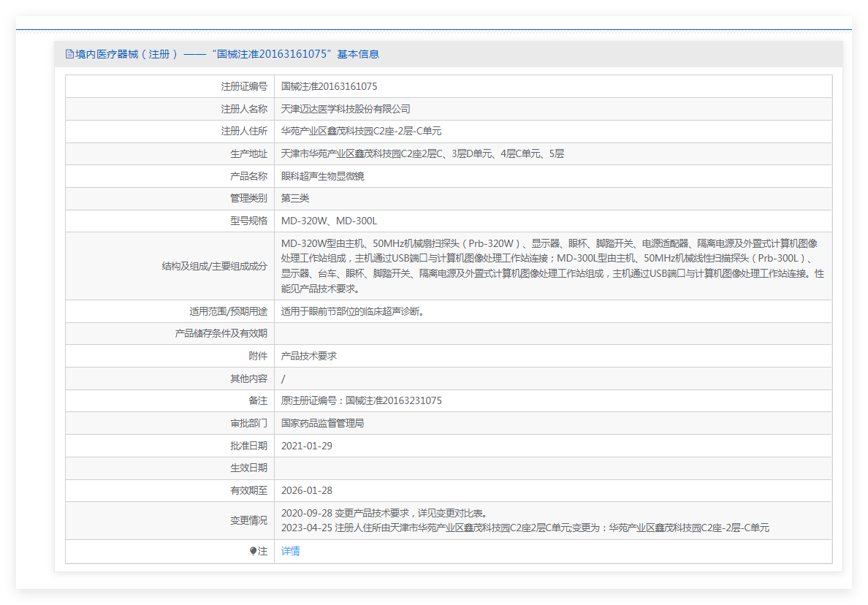This screenshot has height=605, width=868.
Task: Select product name 眼科超声生物显微镜
Action: coord(323,177)
